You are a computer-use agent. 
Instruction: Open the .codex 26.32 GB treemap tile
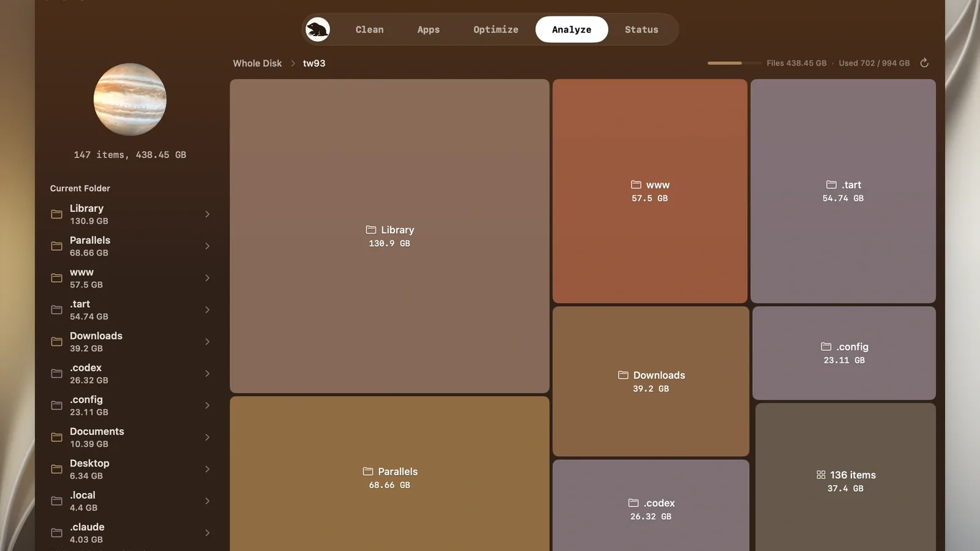tap(650, 506)
